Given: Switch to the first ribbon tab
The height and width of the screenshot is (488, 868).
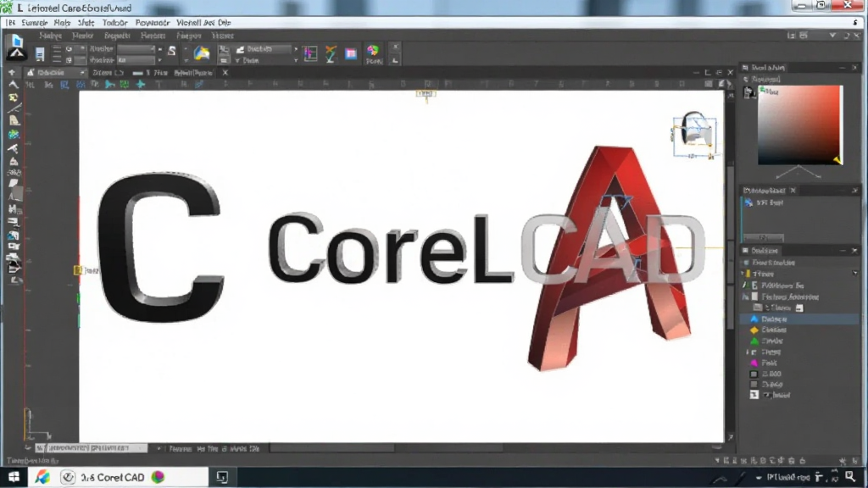Looking at the screenshot, I should tap(50, 36).
